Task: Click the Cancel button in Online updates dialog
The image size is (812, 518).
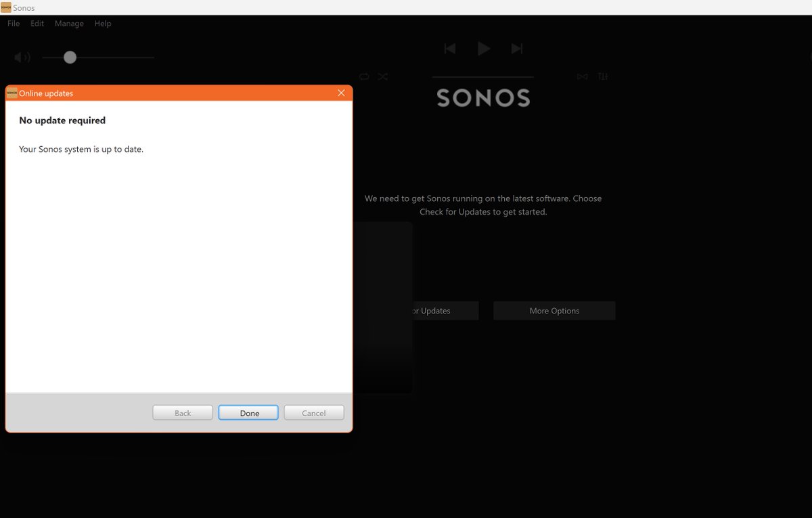Action: click(x=314, y=413)
